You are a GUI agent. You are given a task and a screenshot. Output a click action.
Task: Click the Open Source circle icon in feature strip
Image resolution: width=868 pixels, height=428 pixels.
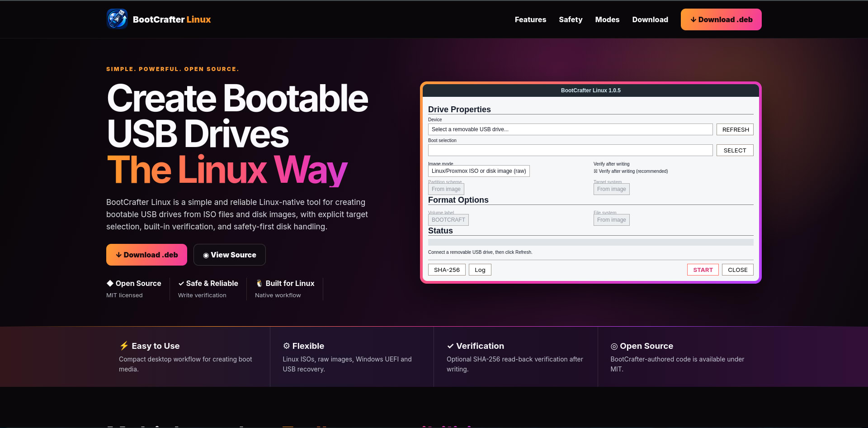614,347
